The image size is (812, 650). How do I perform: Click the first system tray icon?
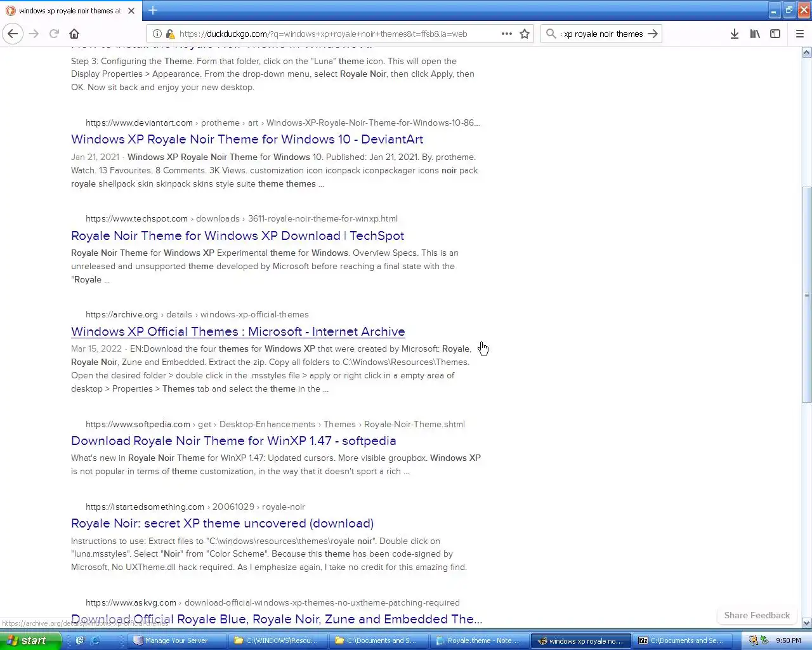[753, 640]
